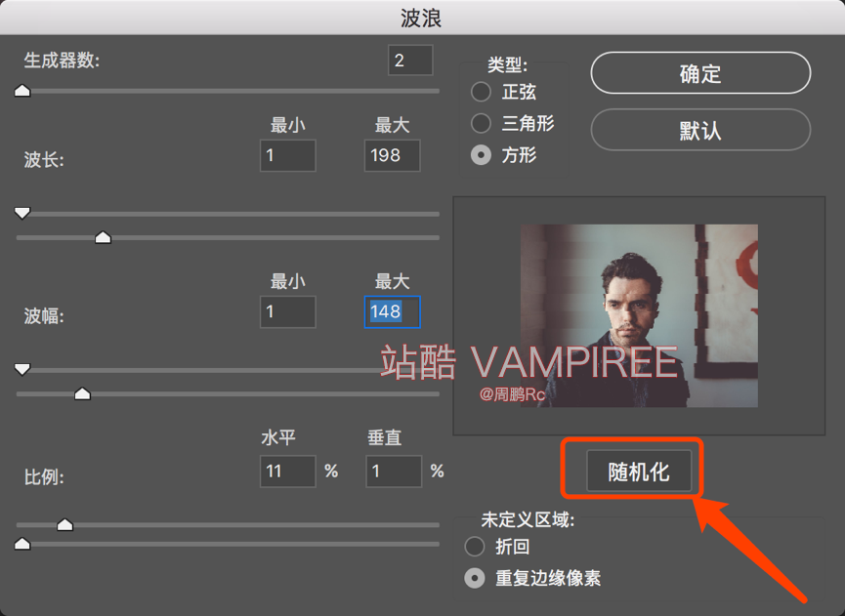
Task: Click the wave effect preview thumbnail
Action: (x=639, y=315)
